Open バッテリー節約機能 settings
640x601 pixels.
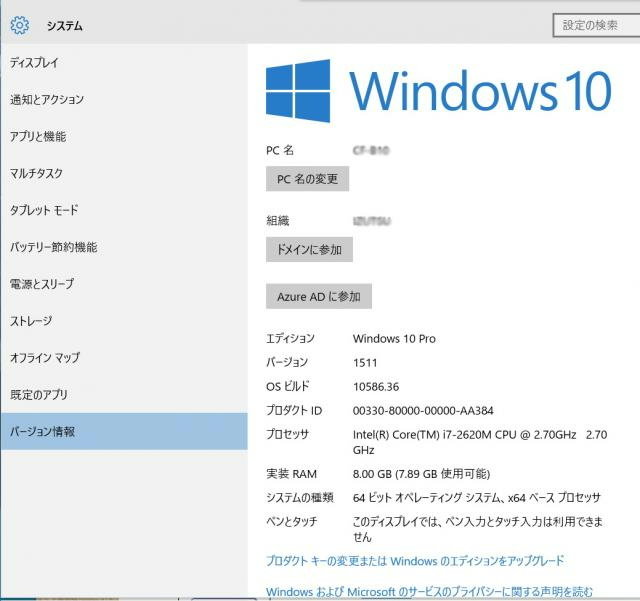pos(54,247)
